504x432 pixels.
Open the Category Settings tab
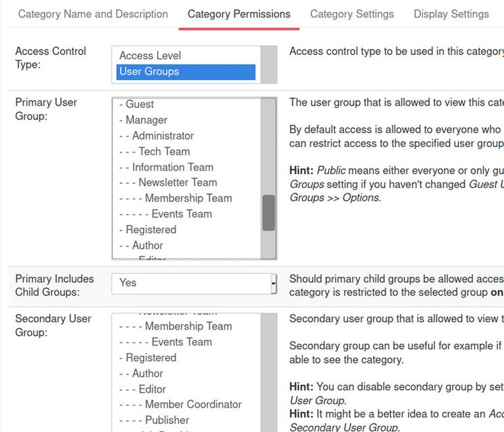pos(352,14)
